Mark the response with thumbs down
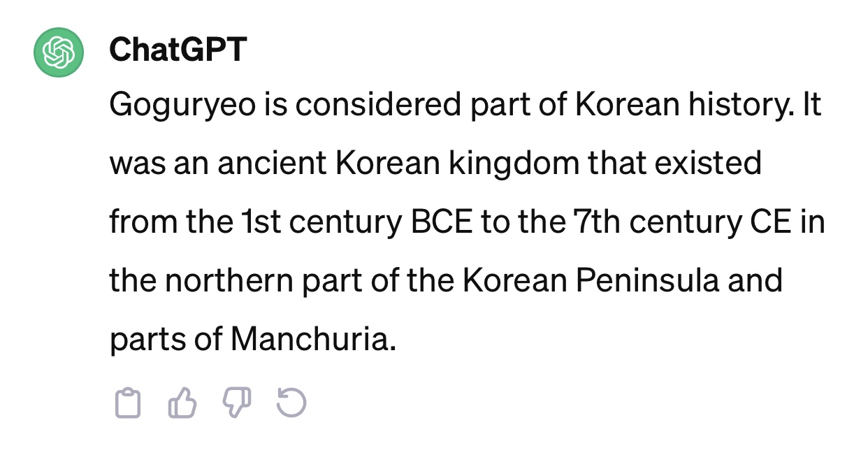The image size is (868, 476). [x=236, y=404]
